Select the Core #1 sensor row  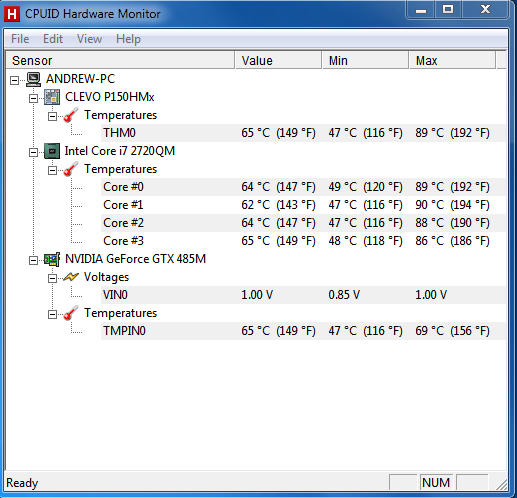pyautogui.click(x=303, y=205)
